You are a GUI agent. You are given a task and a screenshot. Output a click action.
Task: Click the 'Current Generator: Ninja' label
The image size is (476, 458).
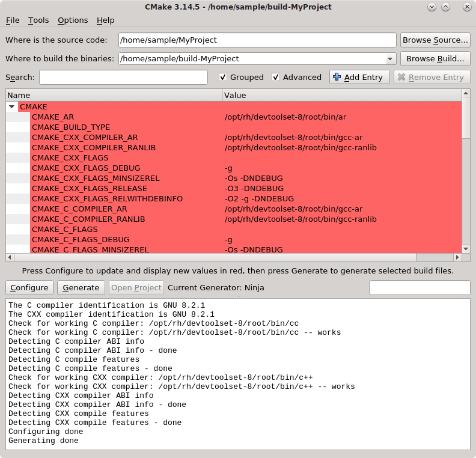coord(216,288)
